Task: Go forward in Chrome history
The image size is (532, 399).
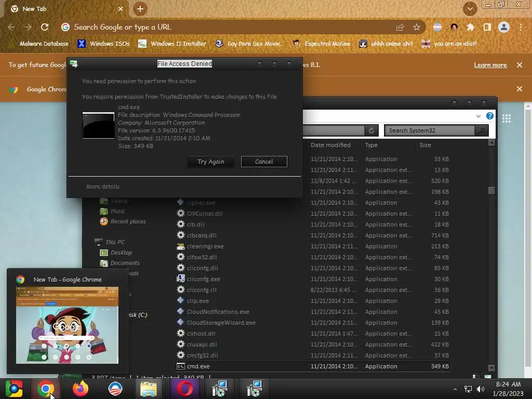Action: [28, 27]
